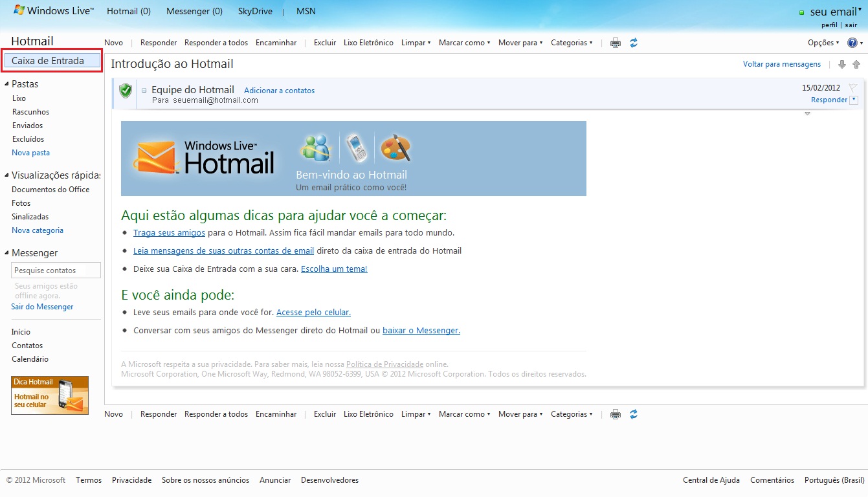Click Português (Brasil) language link in footer
Viewport: 868px width, 497px height.
click(x=834, y=480)
